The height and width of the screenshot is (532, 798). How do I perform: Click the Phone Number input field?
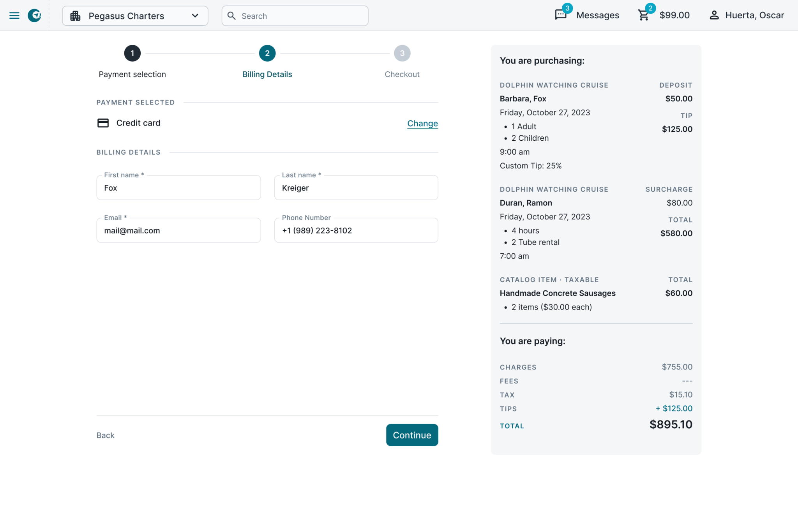[356, 230]
